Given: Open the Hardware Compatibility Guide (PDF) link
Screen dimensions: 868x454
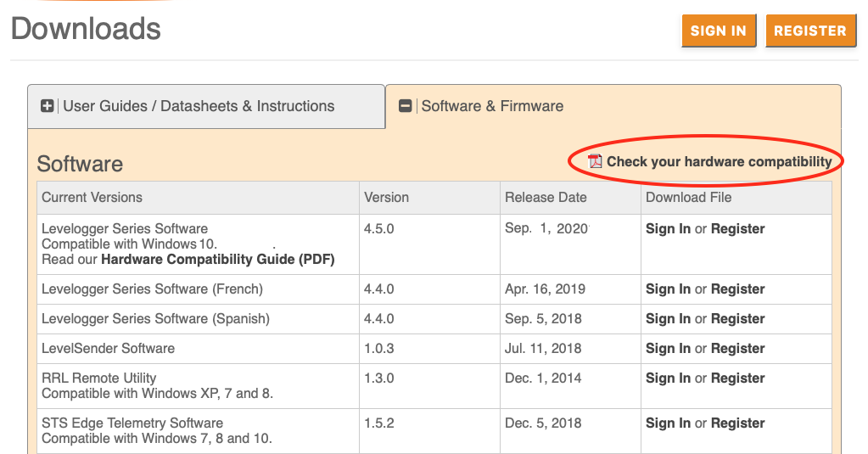Looking at the screenshot, I should point(217,259).
